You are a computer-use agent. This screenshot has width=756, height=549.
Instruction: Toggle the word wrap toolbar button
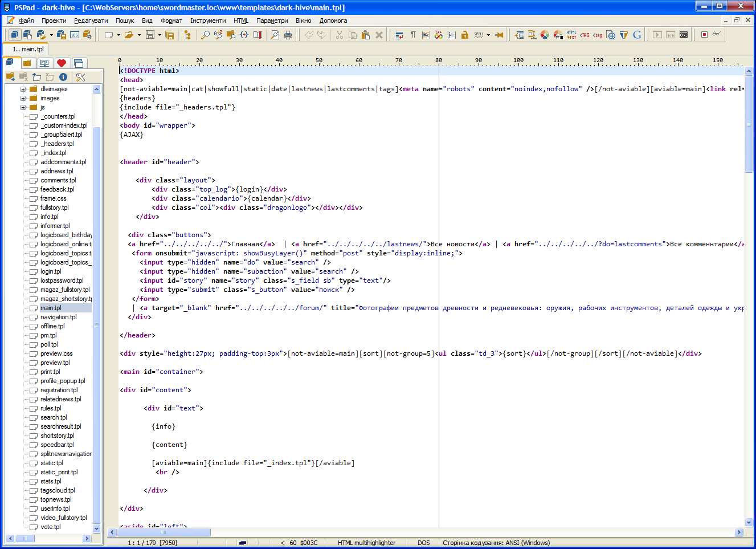(x=399, y=35)
